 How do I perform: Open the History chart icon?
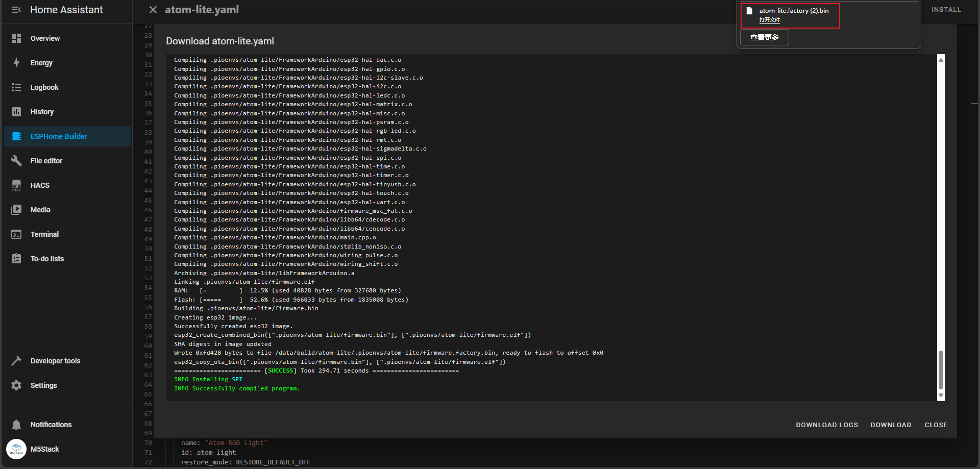coord(16,112)
